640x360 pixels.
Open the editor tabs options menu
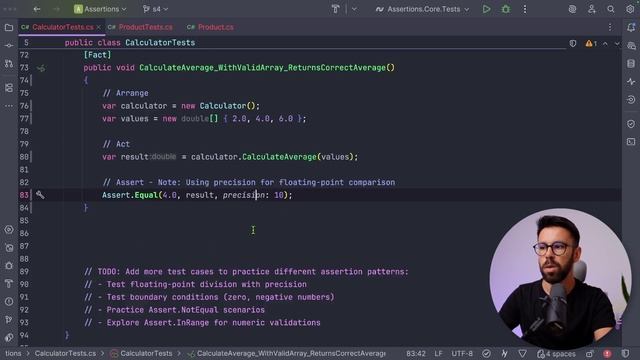pyautogui.click(x=610, y=27)
